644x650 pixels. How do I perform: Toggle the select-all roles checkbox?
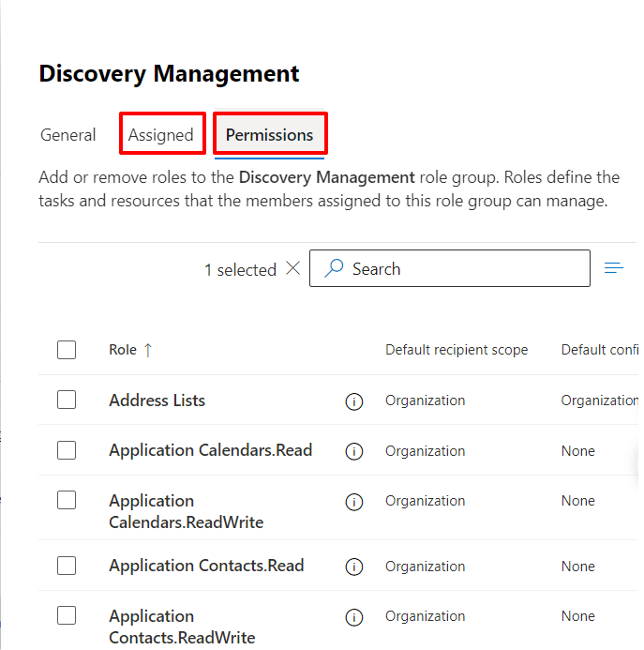(67, 350)
